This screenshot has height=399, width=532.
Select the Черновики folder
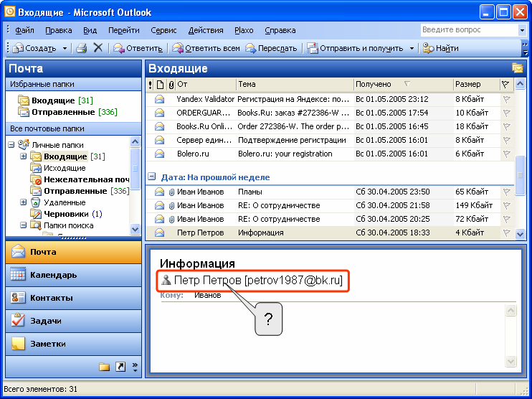[x=66, y=214]
